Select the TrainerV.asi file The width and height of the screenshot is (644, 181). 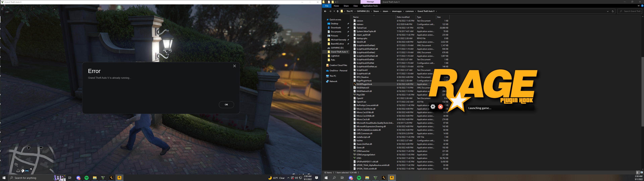coord(362,28)
